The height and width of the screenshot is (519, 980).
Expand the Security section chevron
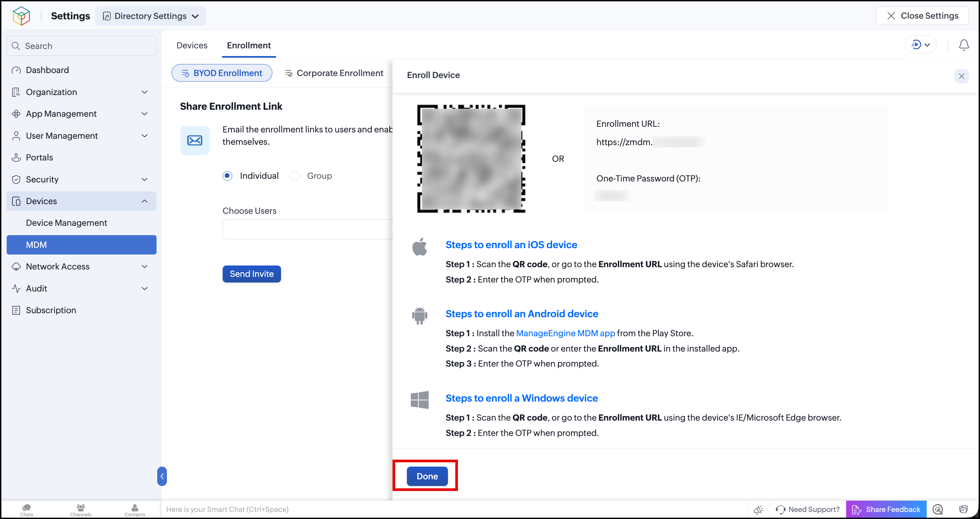point(145,179)
